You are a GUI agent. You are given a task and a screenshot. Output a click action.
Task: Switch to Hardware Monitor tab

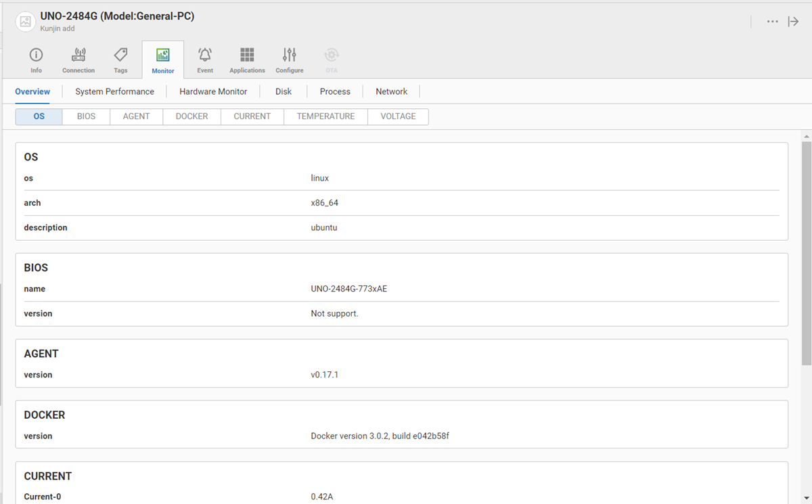pos(213,91)
